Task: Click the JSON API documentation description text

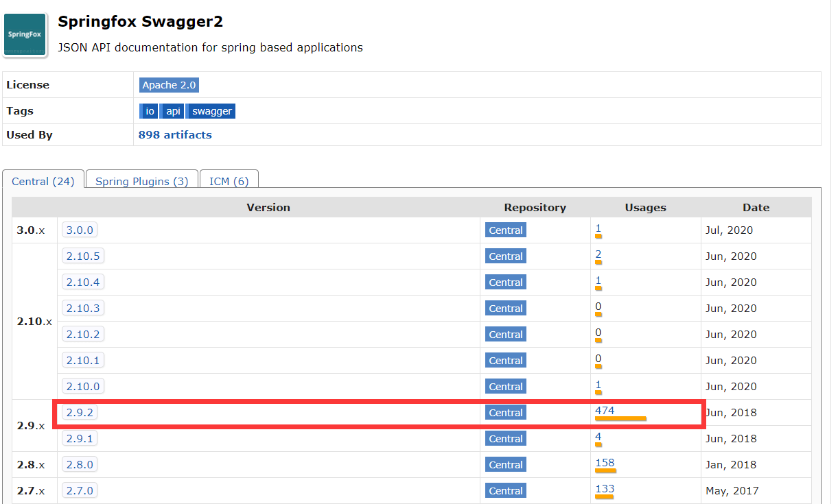Action: point(210,48)
